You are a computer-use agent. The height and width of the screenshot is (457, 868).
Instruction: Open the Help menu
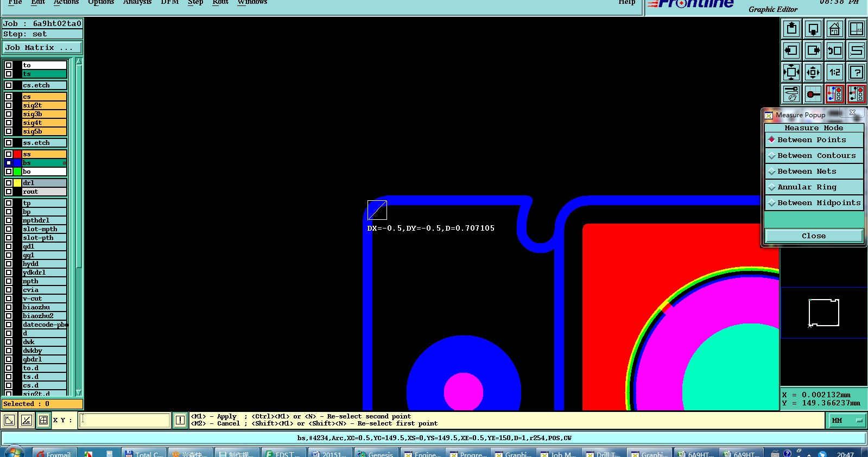(627, 2)
